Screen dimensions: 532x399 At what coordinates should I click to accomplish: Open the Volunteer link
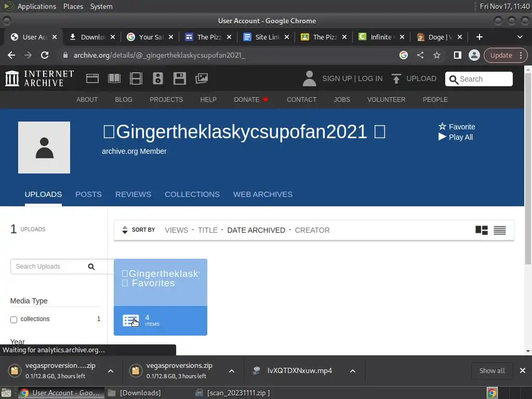click(386, 99)
